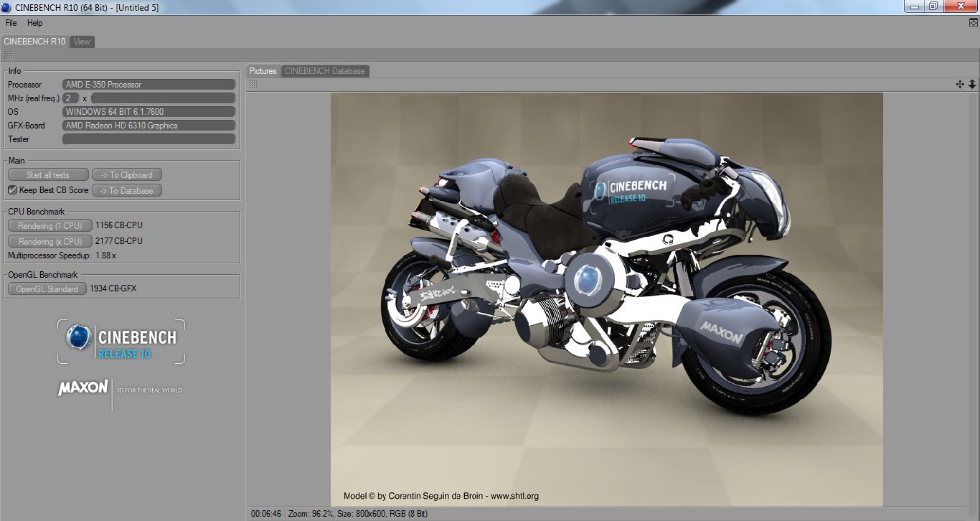Minimize the CINEBENCH window
980x521 pixels.
[915, 6]
